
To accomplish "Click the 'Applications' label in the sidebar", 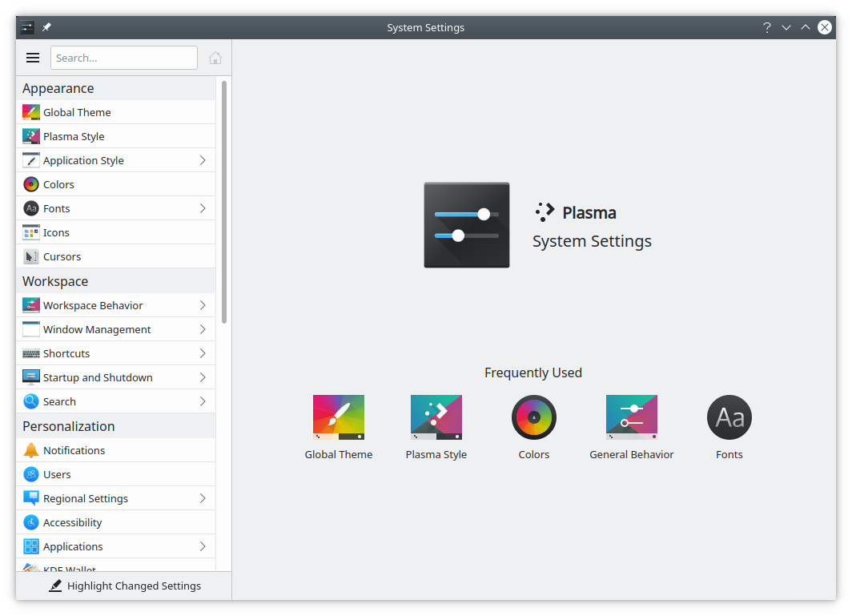I will 73,547.
